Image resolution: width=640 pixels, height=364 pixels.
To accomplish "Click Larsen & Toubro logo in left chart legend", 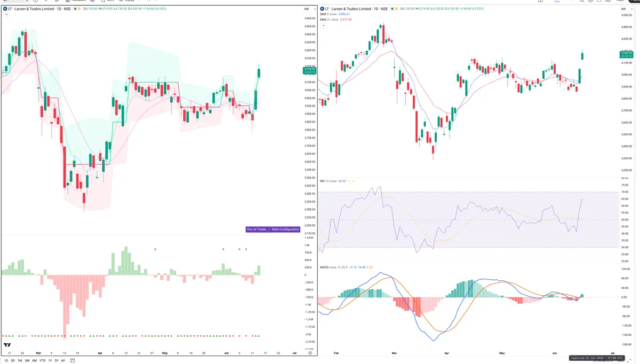I will point(4,9).
